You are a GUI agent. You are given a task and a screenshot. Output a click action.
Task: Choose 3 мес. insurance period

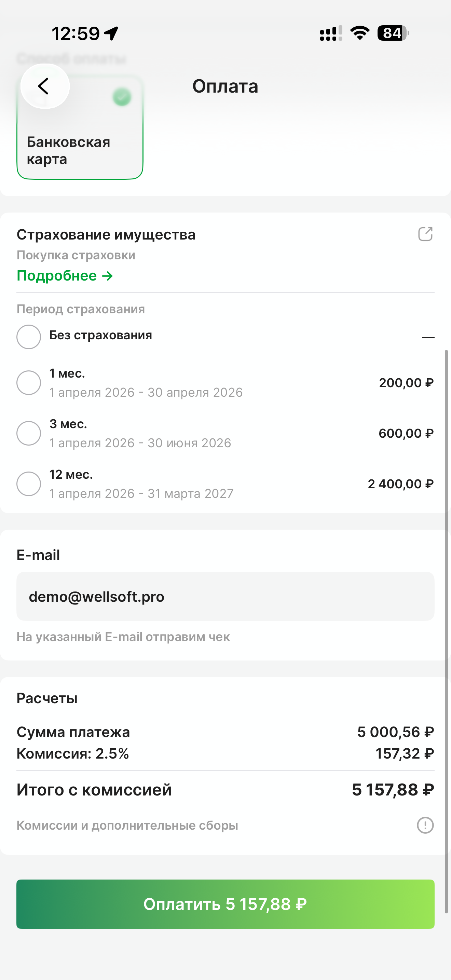click(x=28, y=433)
